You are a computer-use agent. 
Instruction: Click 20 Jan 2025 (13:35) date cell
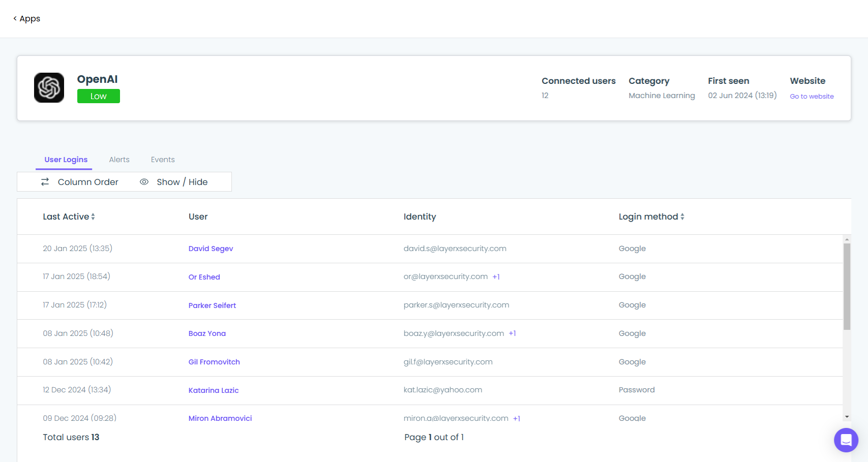coord(77,249)
